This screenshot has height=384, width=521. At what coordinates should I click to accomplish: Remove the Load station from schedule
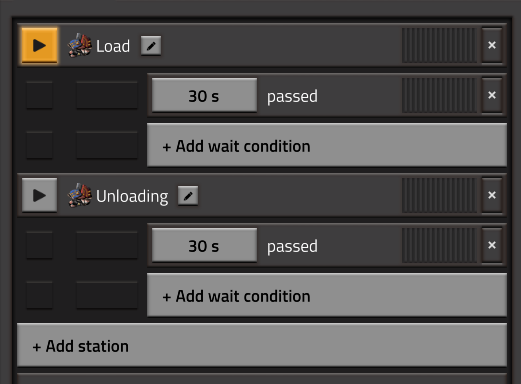coord(492,45)
